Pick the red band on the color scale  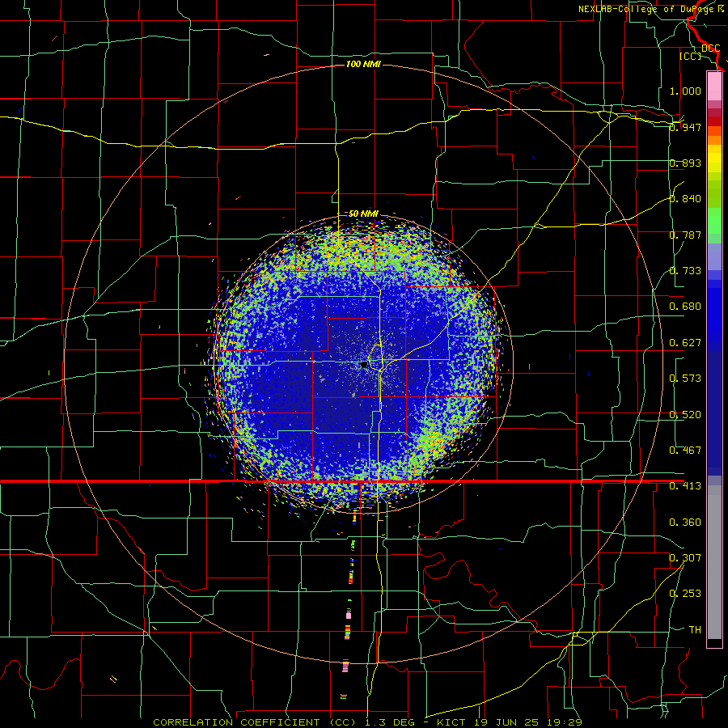click(x=714, y=121)
